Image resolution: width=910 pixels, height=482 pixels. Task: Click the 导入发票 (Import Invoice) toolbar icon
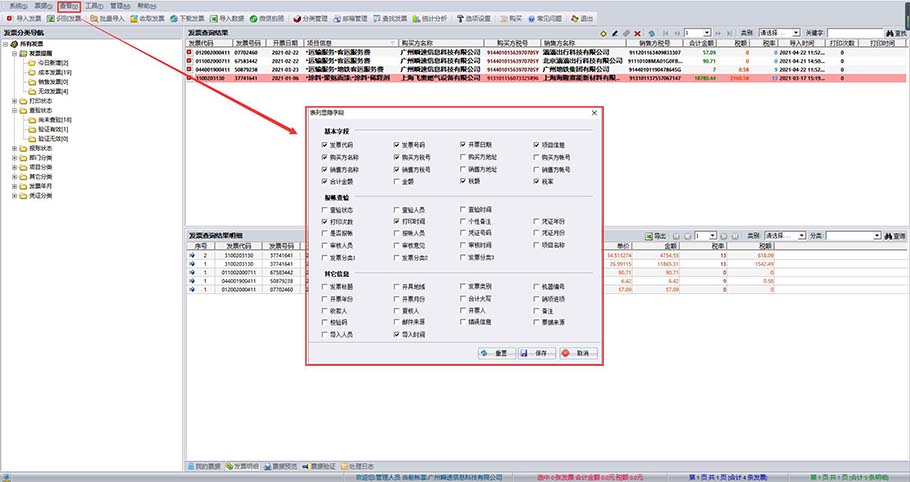click(x=26, y=19)
